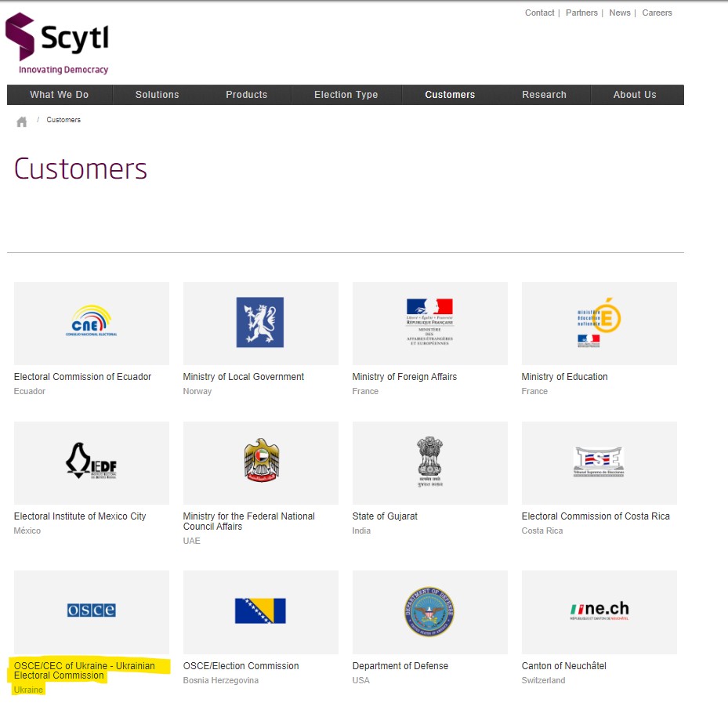
Task: Click the India country label
Action: (x=361, y=531)
